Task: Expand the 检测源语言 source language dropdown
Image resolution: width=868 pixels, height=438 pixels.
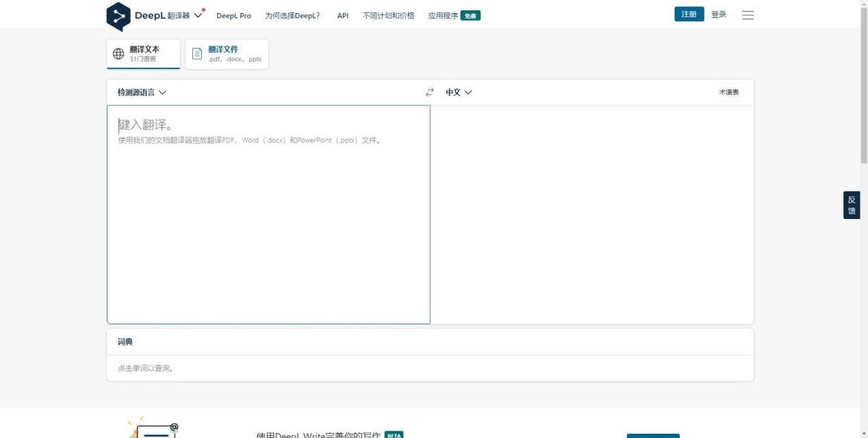Action: (x=142, y=93)
